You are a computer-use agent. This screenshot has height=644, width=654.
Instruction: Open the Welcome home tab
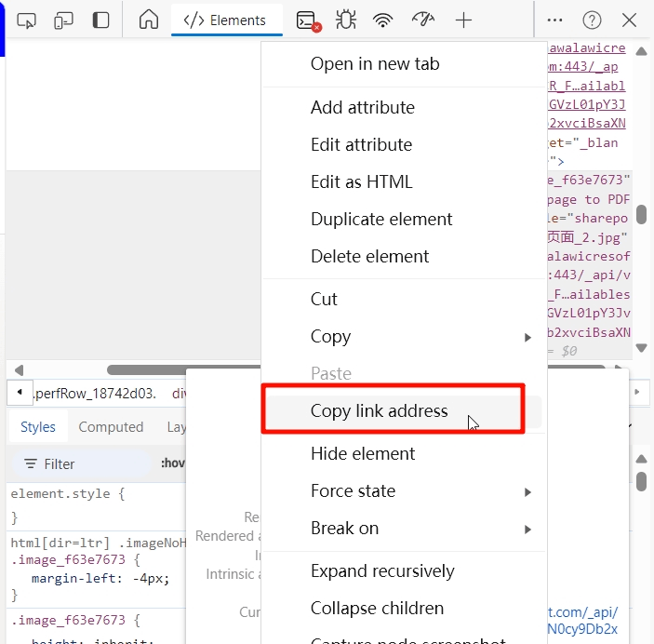(149, 20)
